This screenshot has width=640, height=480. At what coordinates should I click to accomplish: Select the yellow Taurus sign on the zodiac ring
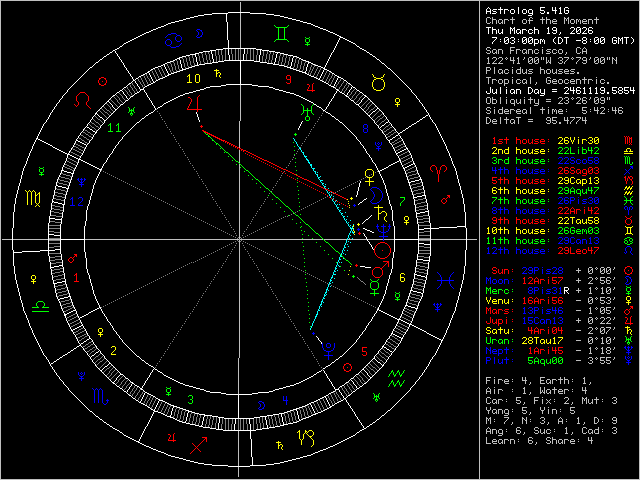tap(378, 82)
